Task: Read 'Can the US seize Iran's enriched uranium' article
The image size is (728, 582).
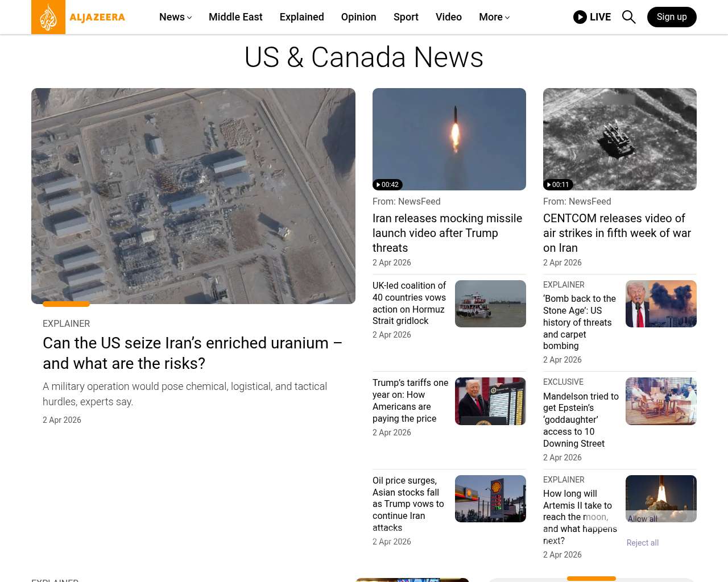Action: click(193, 353)
